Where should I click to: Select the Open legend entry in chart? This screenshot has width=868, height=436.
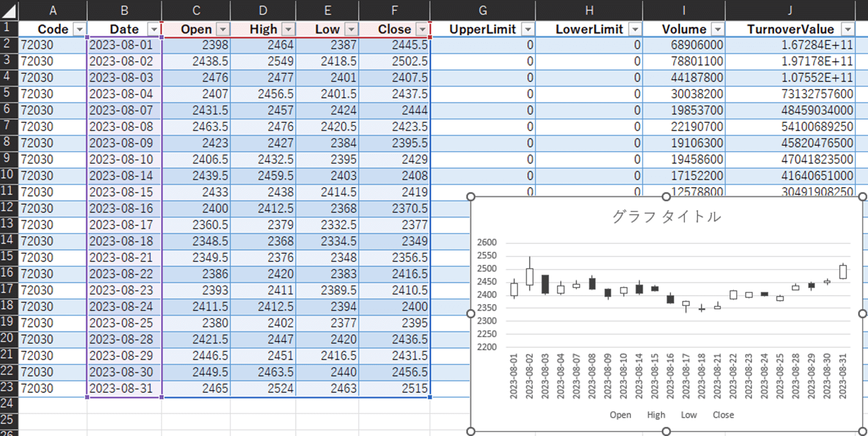pos(620,415)
